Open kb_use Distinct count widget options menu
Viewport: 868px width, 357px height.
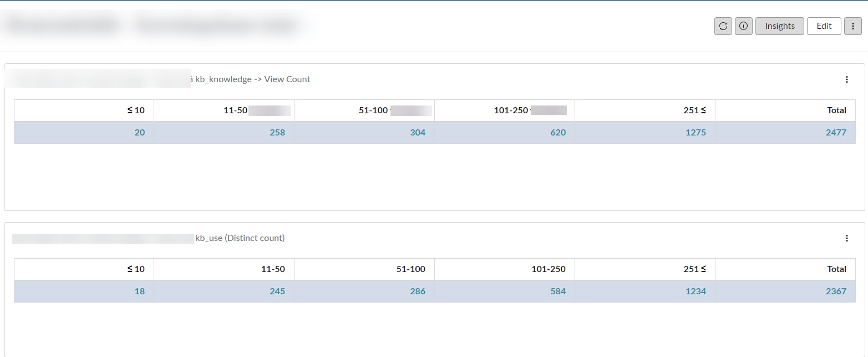pyautogui.click(x=846, y=238)
